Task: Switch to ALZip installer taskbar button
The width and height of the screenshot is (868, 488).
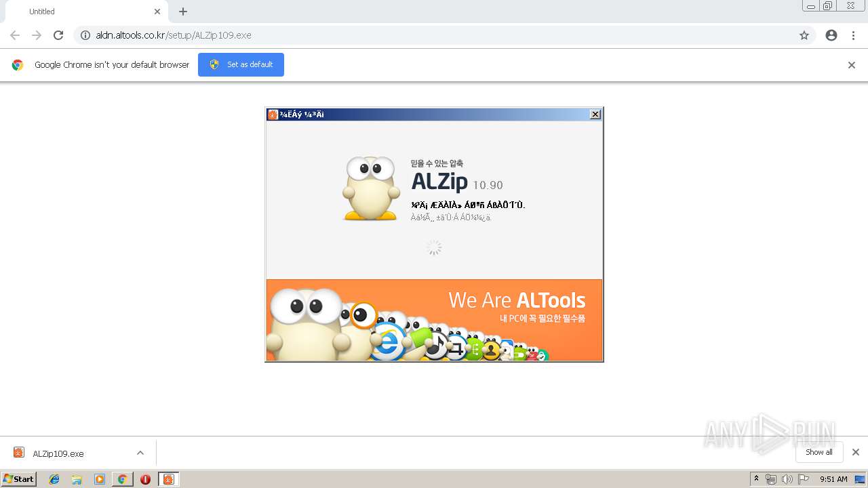Action: coord(168,479)
